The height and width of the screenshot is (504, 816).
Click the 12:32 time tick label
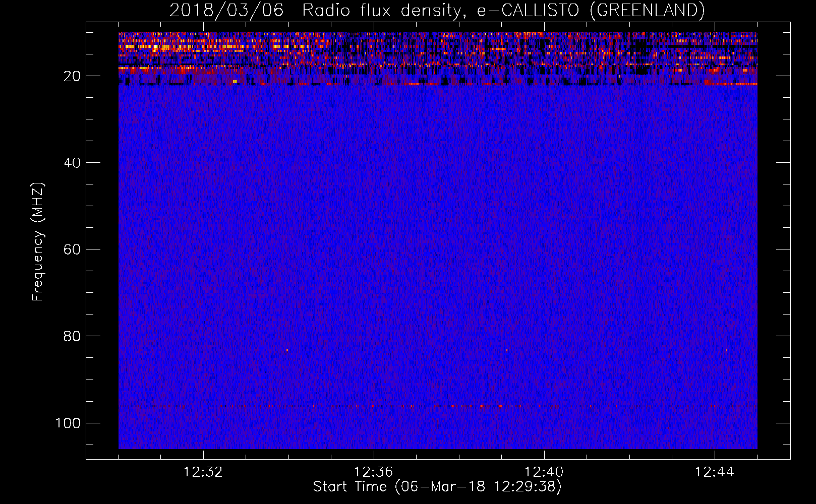203,472
